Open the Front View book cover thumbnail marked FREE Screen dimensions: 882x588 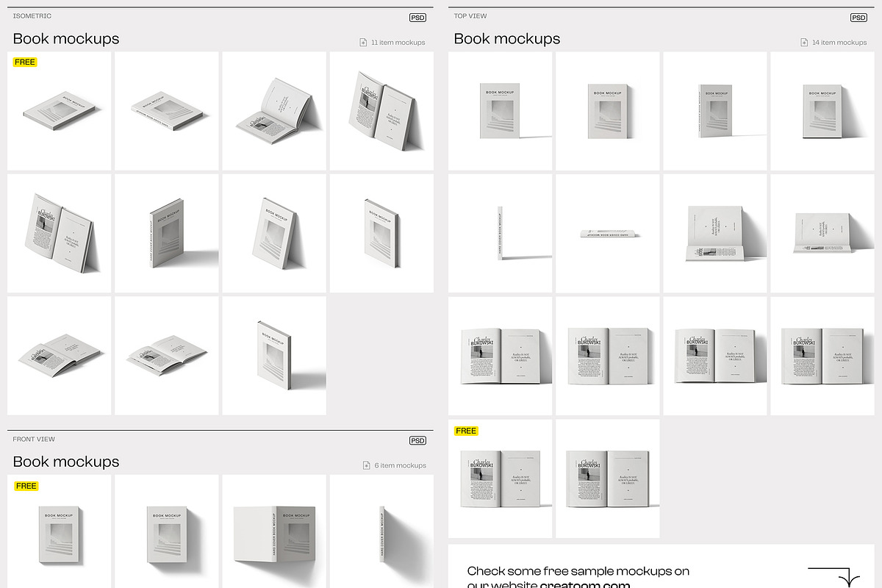60,531
